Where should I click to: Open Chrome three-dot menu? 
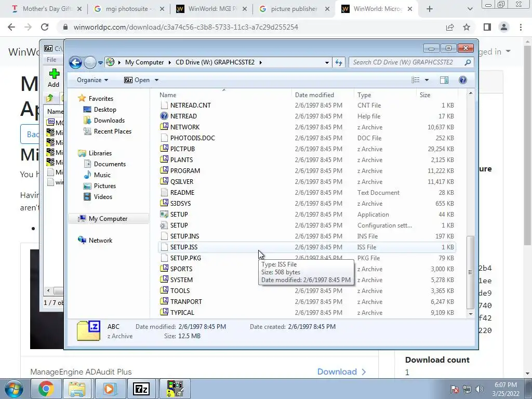(521, 27)
